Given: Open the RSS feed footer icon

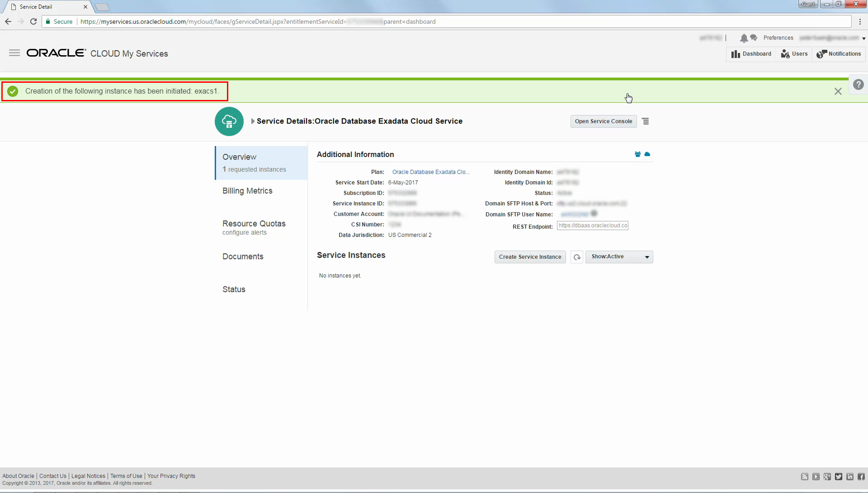Looking at the screenshot, I should point(805,477).
